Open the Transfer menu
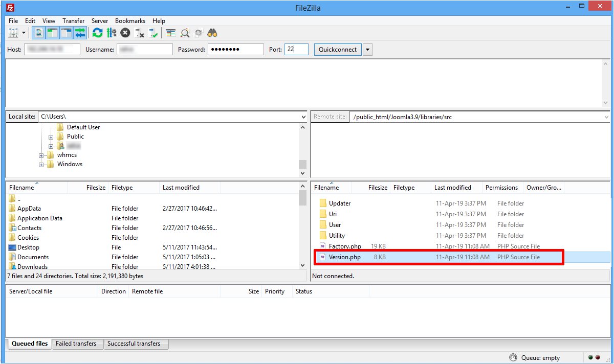 point(73,21)
